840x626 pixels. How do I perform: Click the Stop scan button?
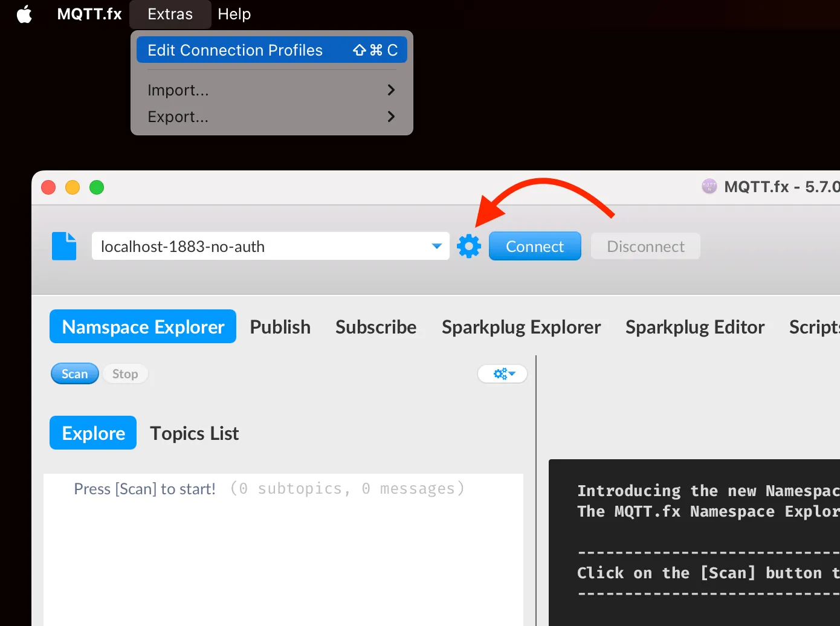tap(125, 374)
